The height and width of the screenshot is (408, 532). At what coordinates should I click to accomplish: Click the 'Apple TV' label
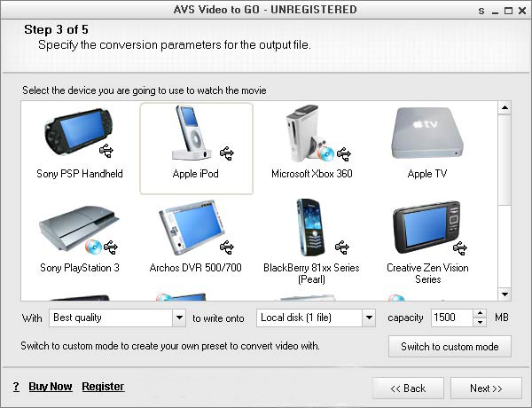pyautogui.click(x=427, y=174)
